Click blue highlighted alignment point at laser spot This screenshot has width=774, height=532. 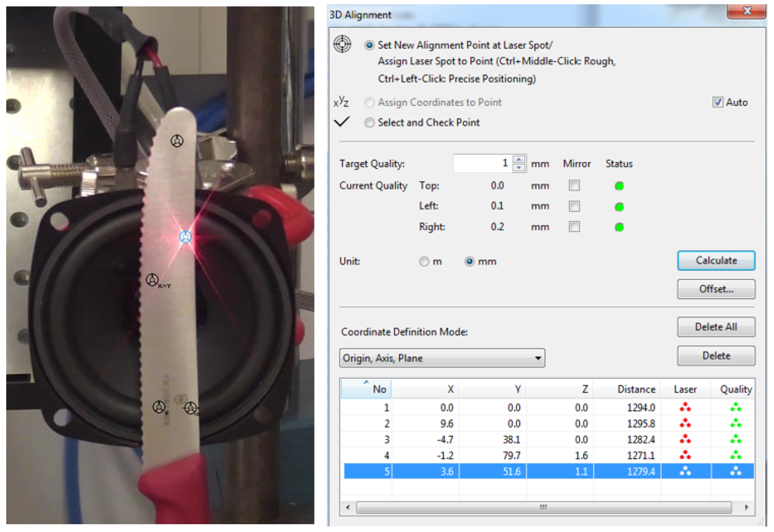185,237
